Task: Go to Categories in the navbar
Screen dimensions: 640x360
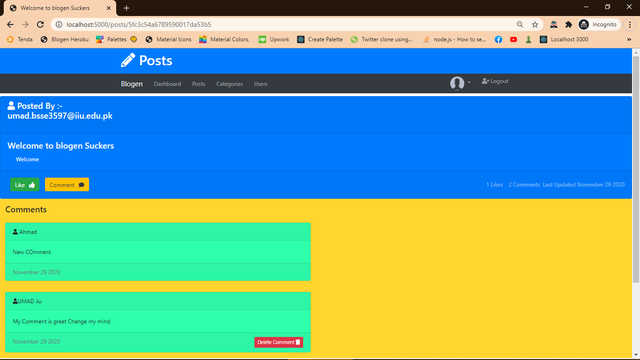Action: [x=229, y=84]
